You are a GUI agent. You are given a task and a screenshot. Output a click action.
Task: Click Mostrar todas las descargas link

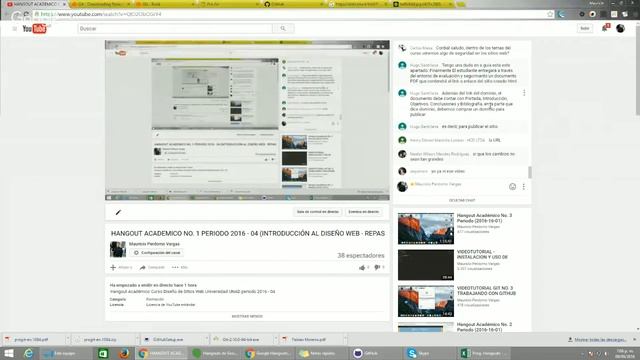point(600,340)
